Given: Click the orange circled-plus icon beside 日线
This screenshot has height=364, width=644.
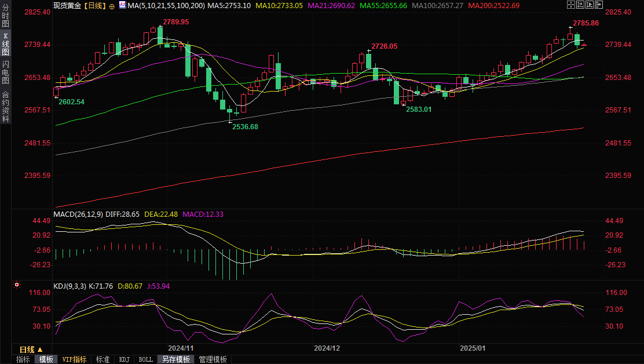Looking at the screenshot, I should (x=112, y=6).
